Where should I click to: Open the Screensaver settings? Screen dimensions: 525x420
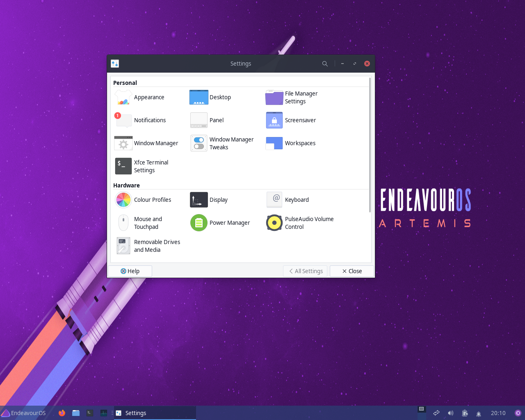coord(291,120)
